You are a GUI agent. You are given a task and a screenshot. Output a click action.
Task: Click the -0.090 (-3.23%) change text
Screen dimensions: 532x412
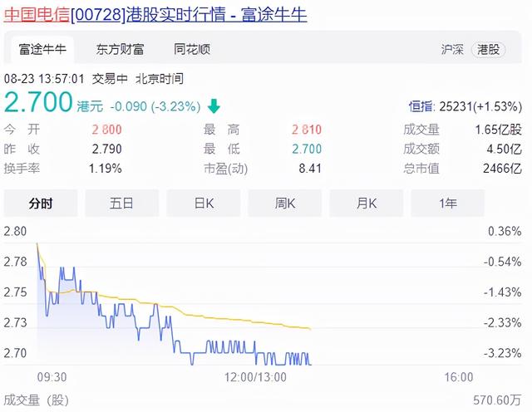tap(155, 106)
